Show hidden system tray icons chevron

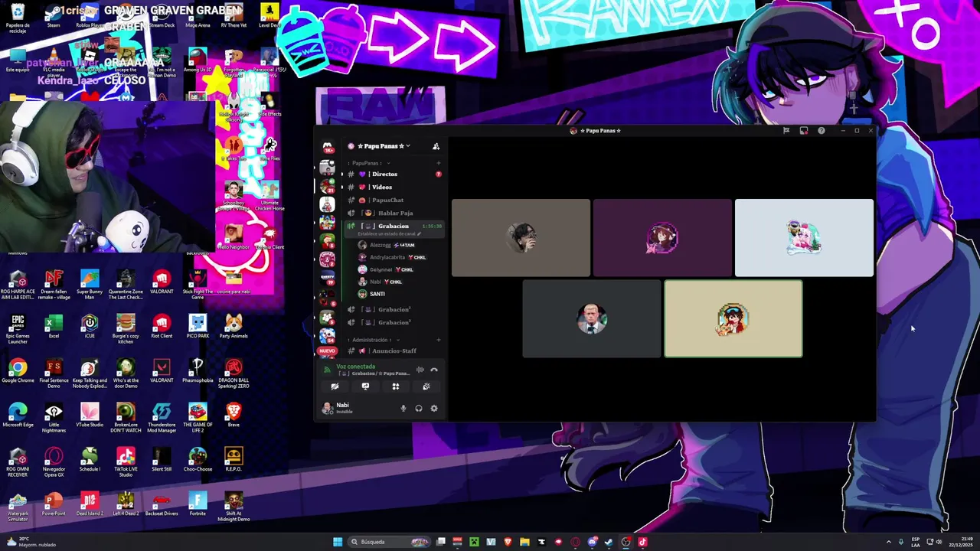click(x=888, y=542)
